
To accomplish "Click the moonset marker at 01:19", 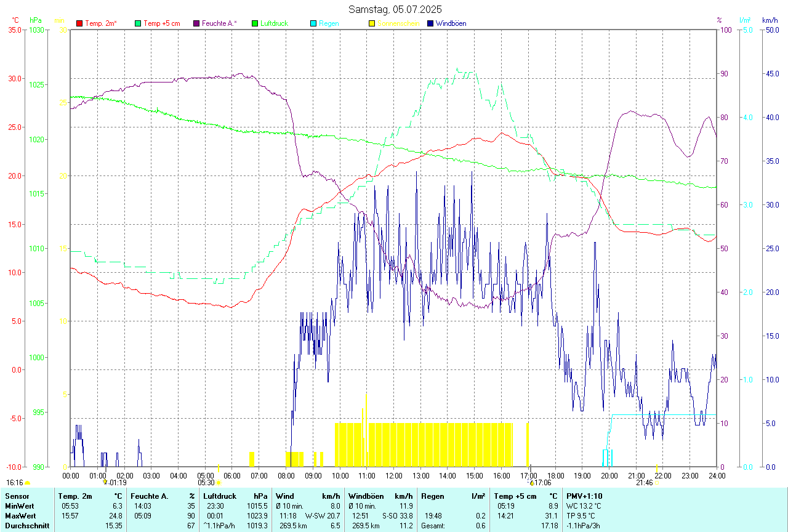I will [105, 482].
